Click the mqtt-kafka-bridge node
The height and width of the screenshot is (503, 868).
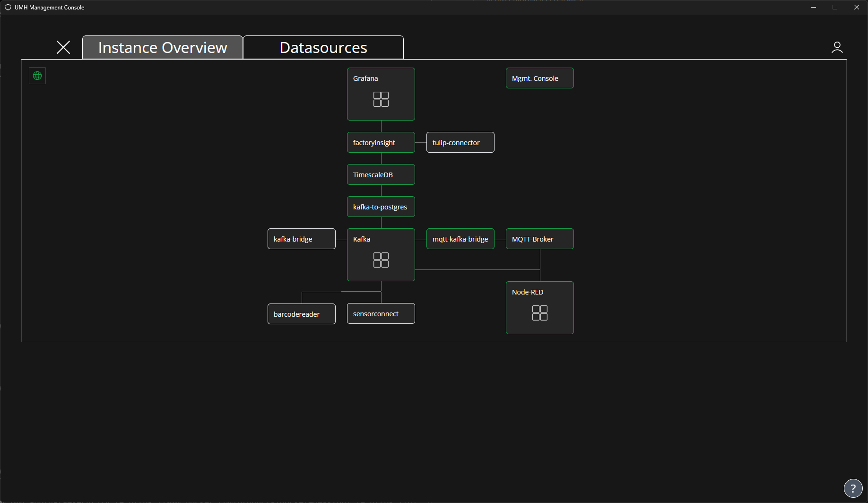460,239
